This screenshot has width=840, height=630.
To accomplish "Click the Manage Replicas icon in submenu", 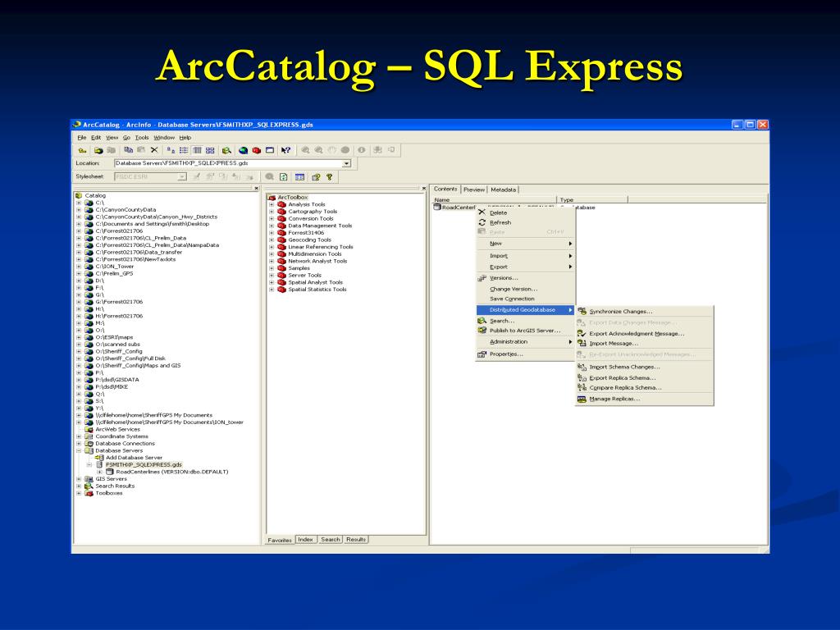I will [582, 399].
